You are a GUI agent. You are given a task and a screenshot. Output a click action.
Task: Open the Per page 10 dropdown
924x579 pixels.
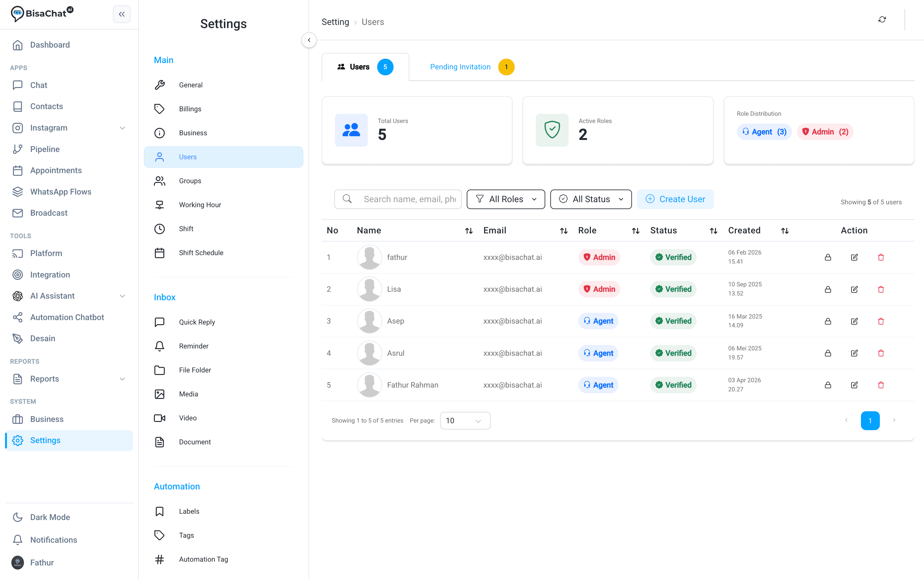[x=465, y=420]
